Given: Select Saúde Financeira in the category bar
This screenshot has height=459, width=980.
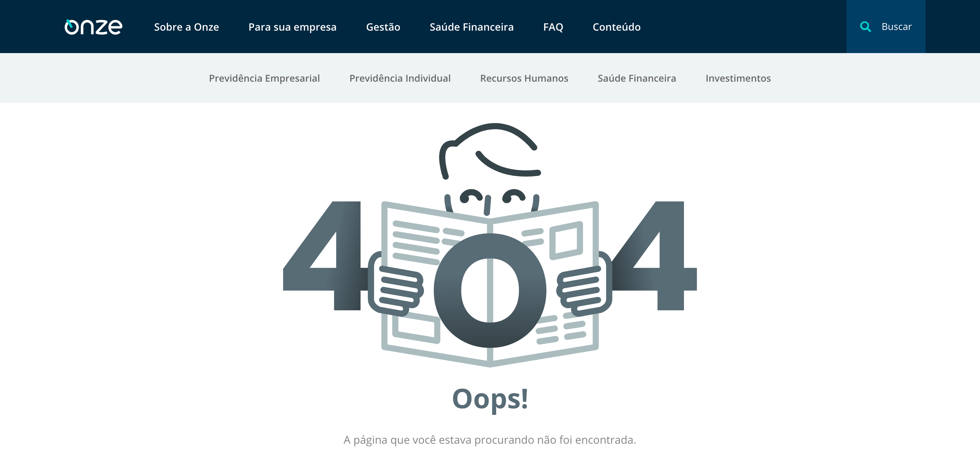Looking at the screenshot, I should click(x=636, y=78).
